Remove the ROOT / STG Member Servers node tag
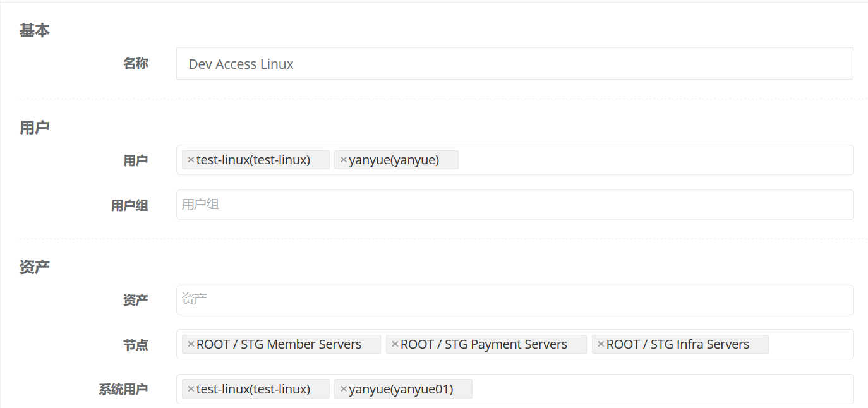Viewport: 868px width, 408px height. pyautogui.click(x=190, y=344)
